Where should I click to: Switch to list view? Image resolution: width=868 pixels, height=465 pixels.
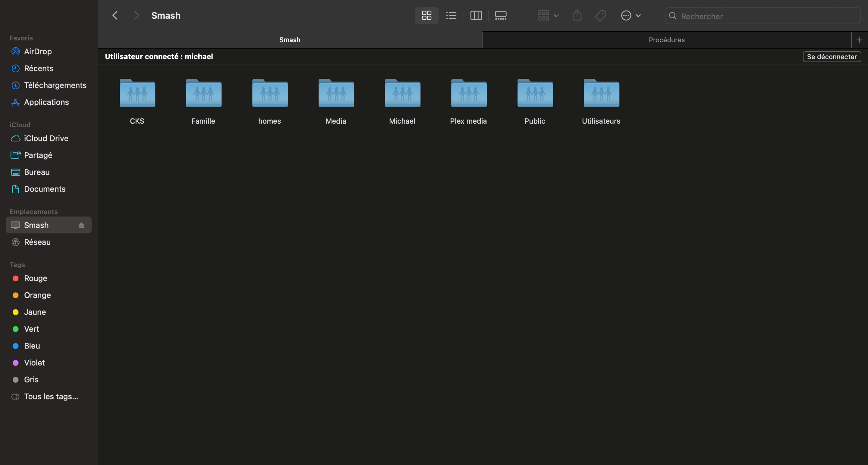point(451,15)
